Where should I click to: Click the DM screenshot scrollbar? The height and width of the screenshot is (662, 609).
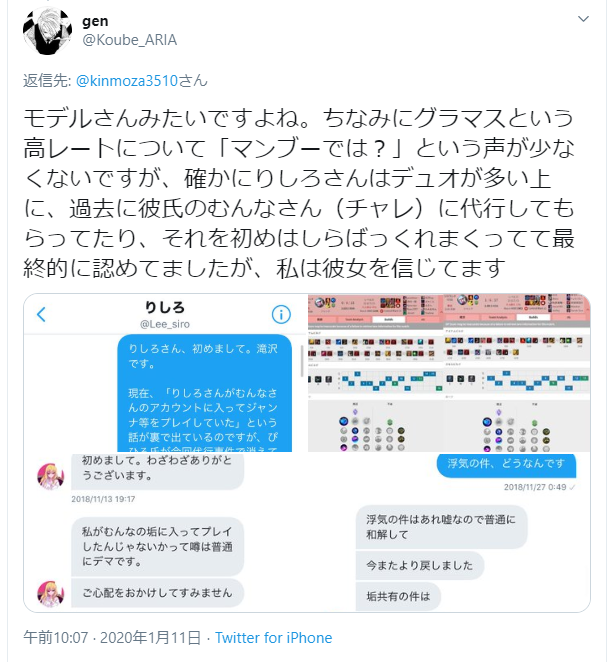[x=302, y=361]
